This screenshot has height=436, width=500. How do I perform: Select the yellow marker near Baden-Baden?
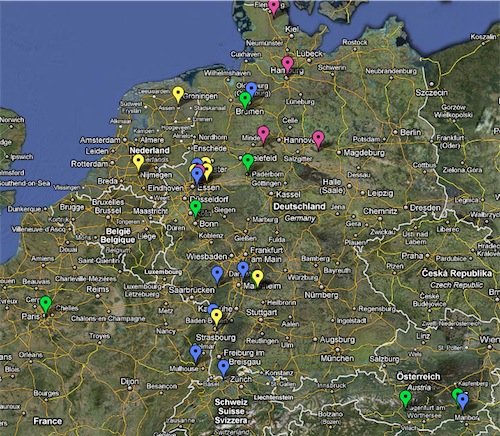coord(216,317)
